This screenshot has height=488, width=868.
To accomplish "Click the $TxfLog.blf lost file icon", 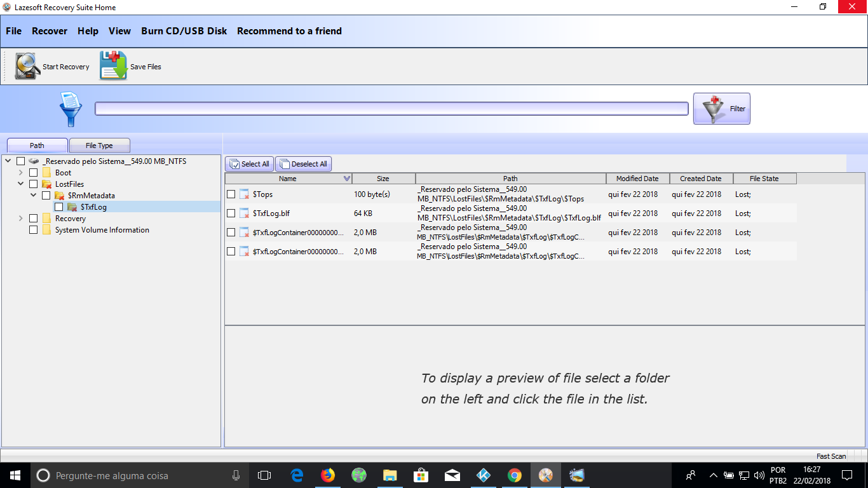I will (x=244, y=213).
